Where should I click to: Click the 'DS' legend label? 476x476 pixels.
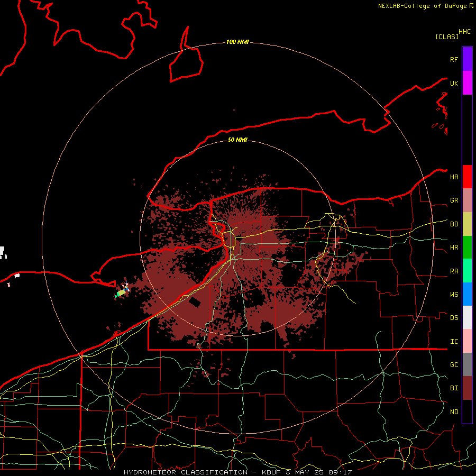click(454, 318)
